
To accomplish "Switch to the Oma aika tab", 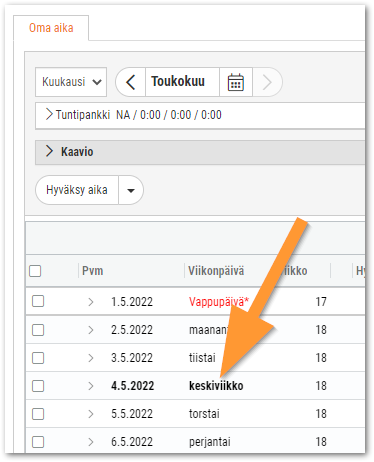I will pos(51,28).
